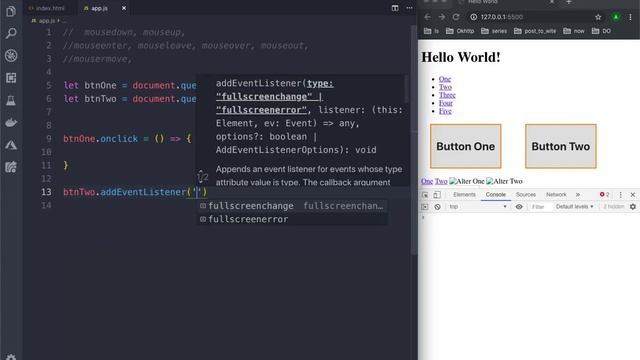The width and height of the screenshot is (640, 360).
Task: Expand more DevTools tabs chevron
Action: (578, 195)
